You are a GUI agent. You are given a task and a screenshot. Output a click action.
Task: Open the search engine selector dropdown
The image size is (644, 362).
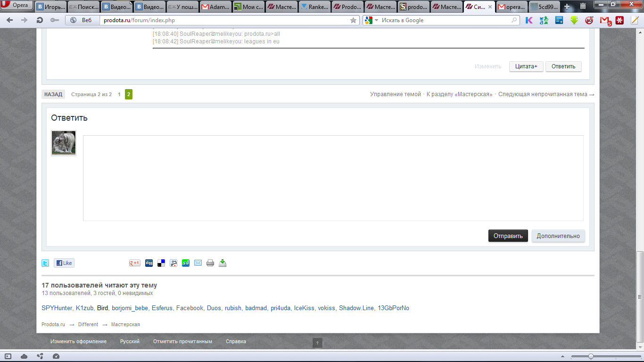pos(372,20)
